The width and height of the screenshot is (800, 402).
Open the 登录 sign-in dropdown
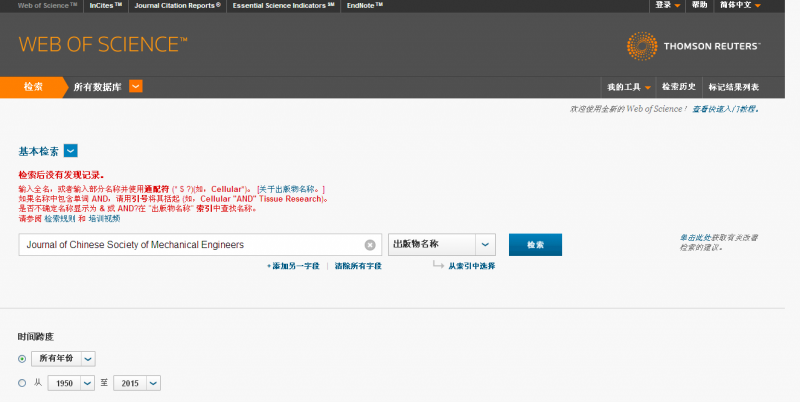pos(667,5)
